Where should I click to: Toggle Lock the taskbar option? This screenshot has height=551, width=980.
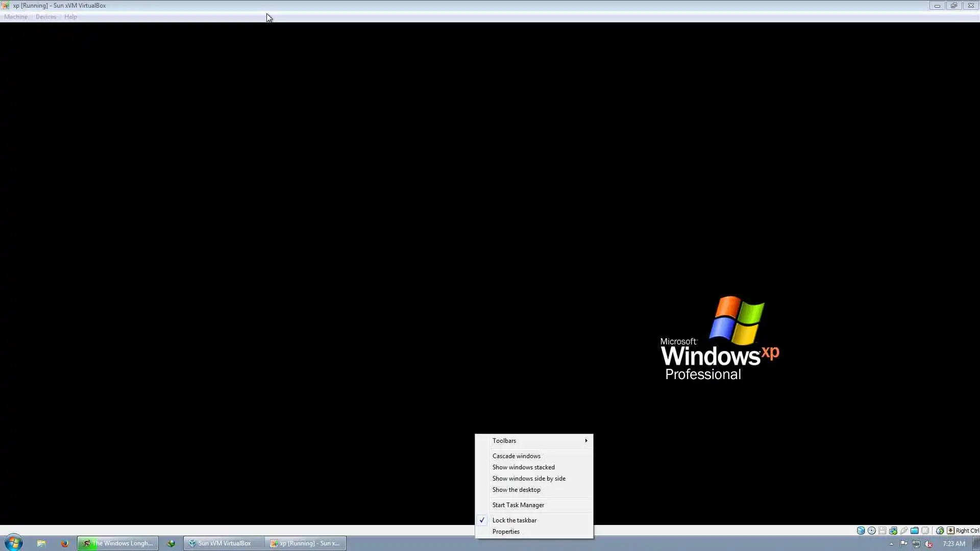coord(514,520)
